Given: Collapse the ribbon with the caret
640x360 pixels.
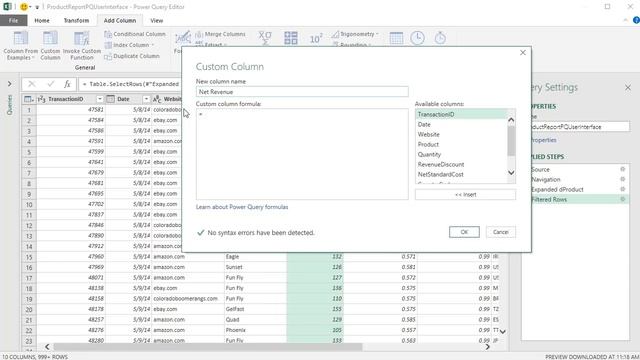Looking at the screenshot, I should [625, 20].
